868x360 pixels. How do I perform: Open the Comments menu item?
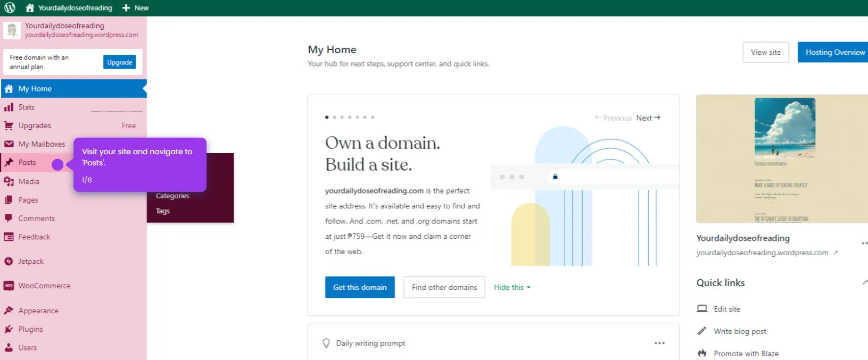pos(73,219)
